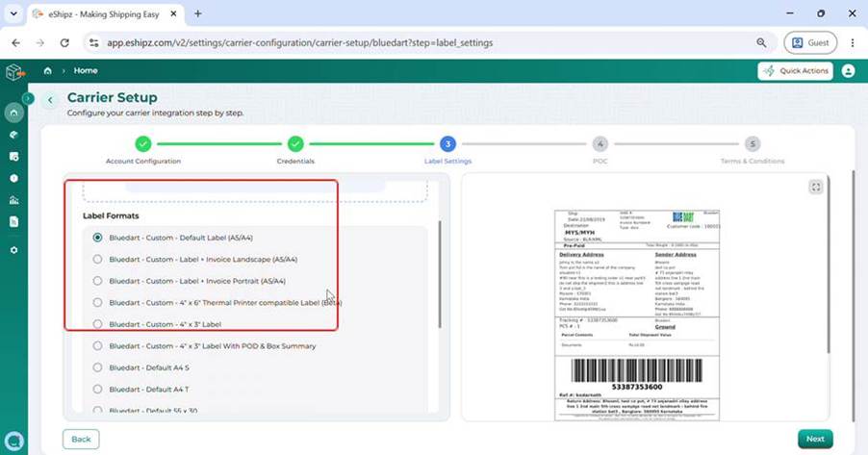The width and height of the screenshot is (868, 455).
Task: Select the eShipz - Making Shipping Easy tab
Action: click(x=105, y=13)
